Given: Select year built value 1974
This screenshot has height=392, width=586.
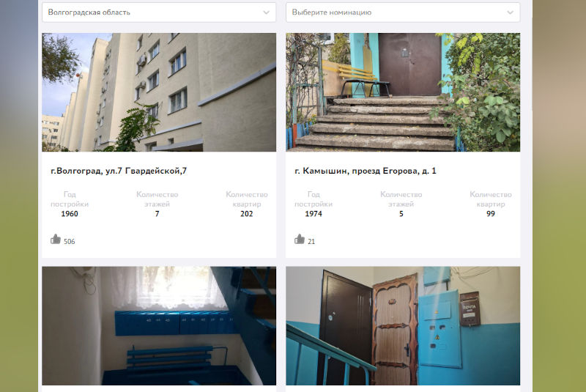Looking at the screenshot, I should pyautogui.click(x=314, y=214).
